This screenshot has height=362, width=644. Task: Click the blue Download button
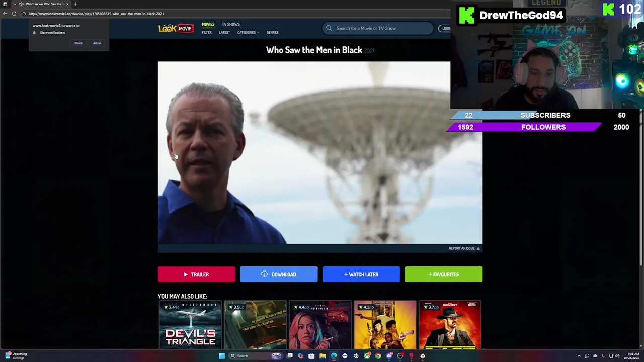pyautogui.click(x=279, y=274)
